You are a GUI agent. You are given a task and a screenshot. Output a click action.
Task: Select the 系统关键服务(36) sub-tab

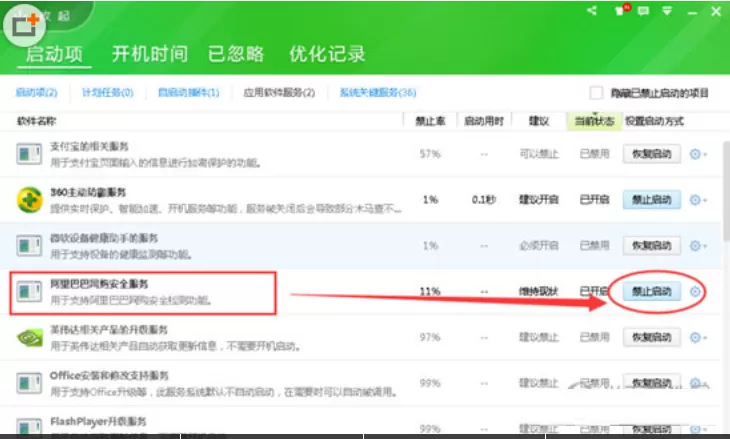click(378, 92)
